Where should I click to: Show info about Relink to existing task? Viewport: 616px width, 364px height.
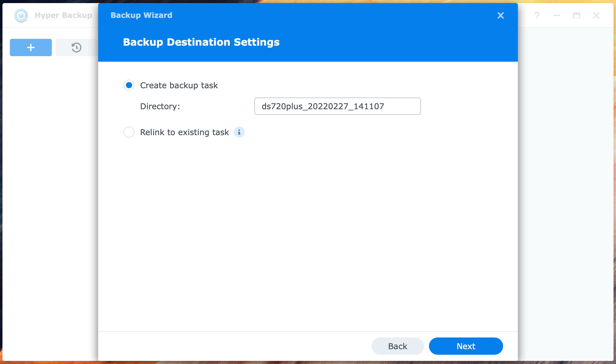pyautogui.click(x=239, y=132)
